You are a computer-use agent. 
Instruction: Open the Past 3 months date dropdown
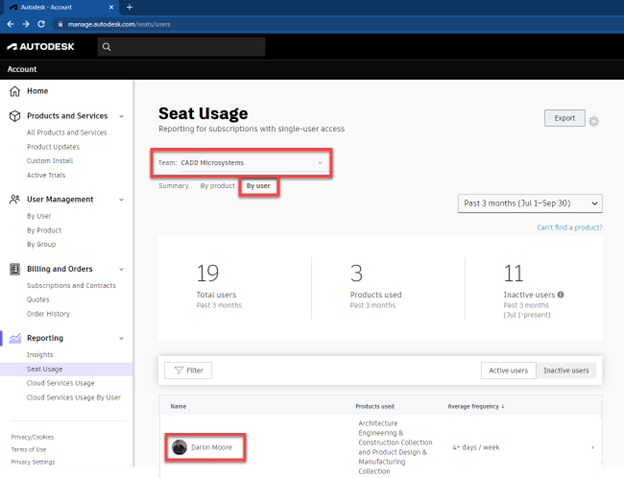pyautogui.click(x=530, y=203)
